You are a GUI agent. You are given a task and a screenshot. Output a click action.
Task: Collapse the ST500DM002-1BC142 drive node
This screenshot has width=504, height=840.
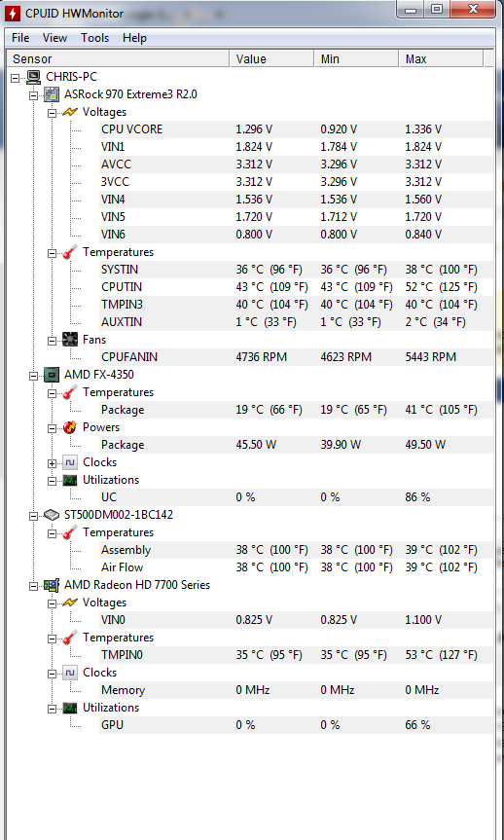click(x=34, y=515)
